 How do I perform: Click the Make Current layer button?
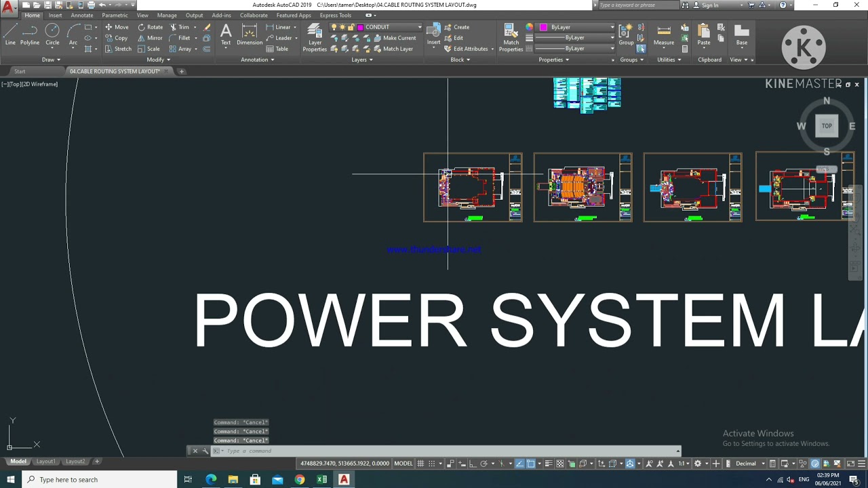[394, 38]
